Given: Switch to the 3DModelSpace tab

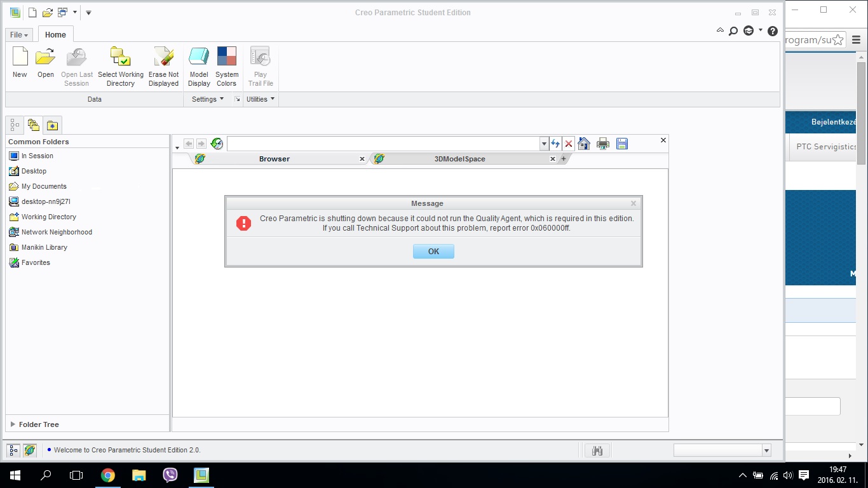Looking at the screenshot, I should (459, 159).
